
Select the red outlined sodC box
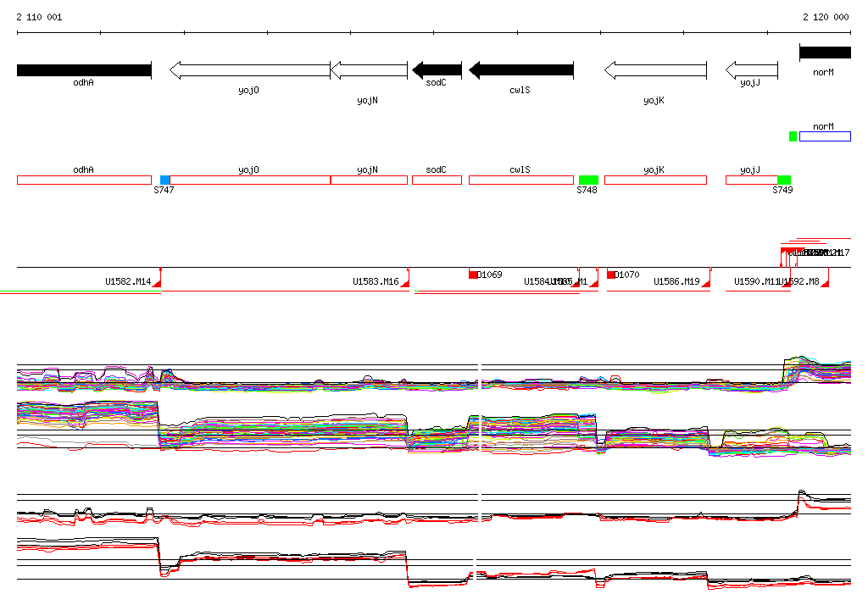pos(437,180)
